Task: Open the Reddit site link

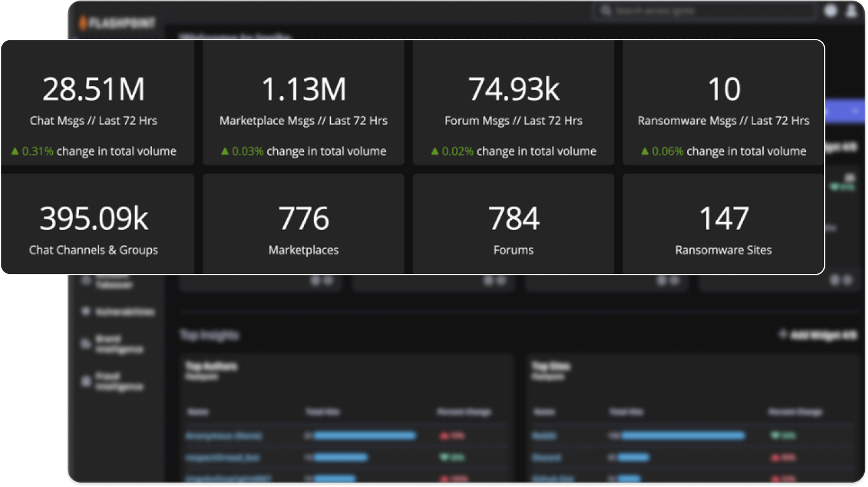Action: click(x=544, y=435)
